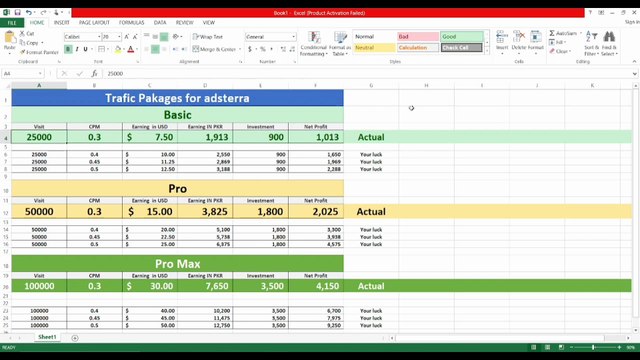Viewport: 640px width, 360px height.
Task: Toggle Underline formatting
Action: click(85, 49)
